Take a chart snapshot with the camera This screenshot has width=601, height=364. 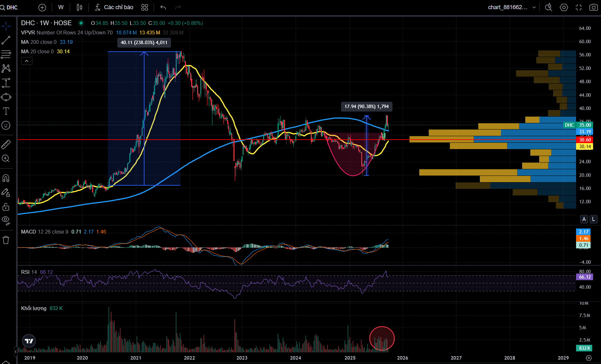coord(593,7)
